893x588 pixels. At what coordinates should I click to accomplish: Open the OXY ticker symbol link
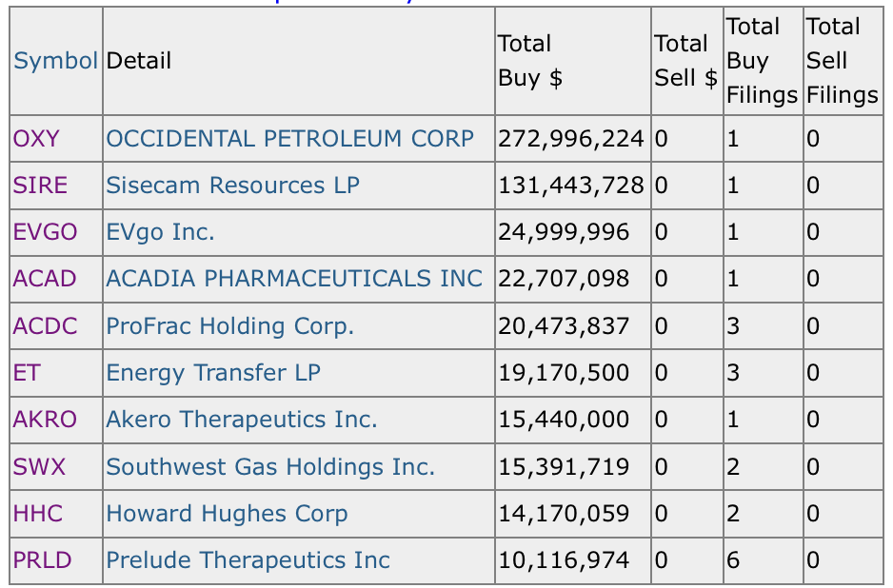coord(36,139)
